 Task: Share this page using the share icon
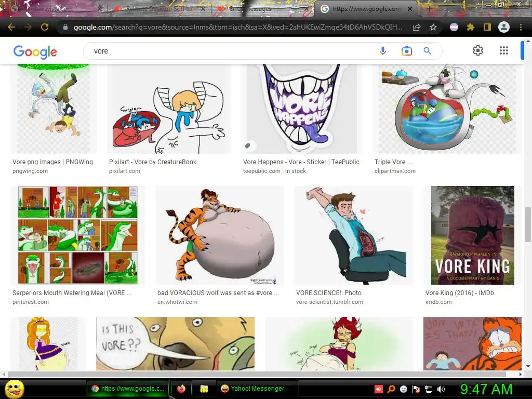[417, 27]
